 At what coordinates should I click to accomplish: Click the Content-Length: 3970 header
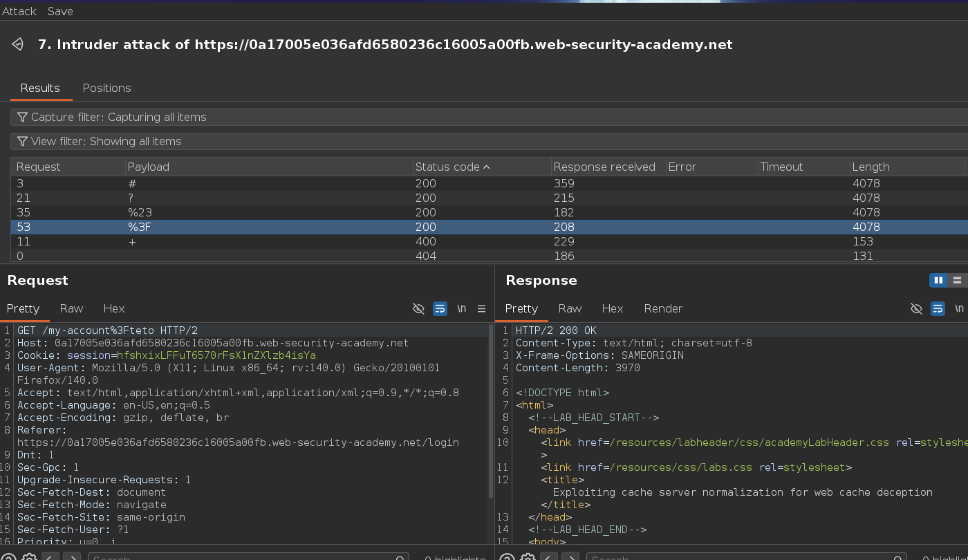point(577,368)
